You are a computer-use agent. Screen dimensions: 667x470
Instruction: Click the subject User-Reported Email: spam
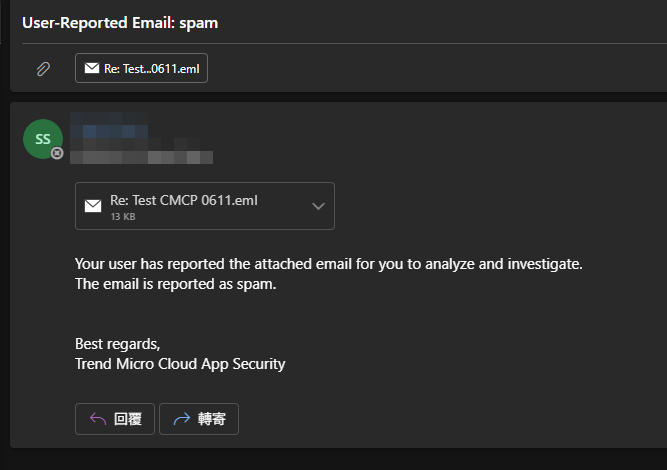tap(120, 23)
